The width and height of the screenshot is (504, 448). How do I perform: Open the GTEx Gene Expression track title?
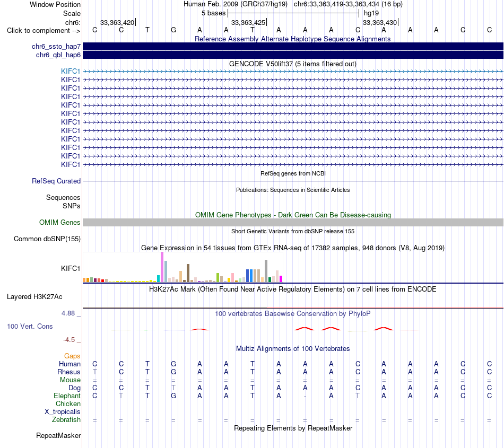[x=292, y=248]
